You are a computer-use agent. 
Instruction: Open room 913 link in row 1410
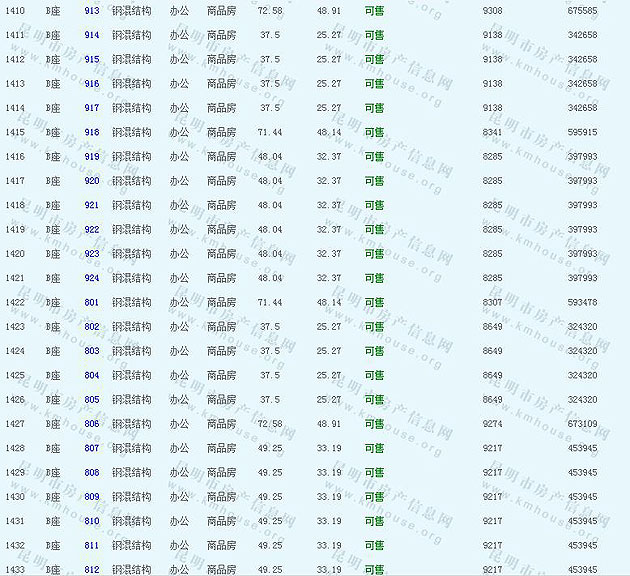(x=92, y=10)
